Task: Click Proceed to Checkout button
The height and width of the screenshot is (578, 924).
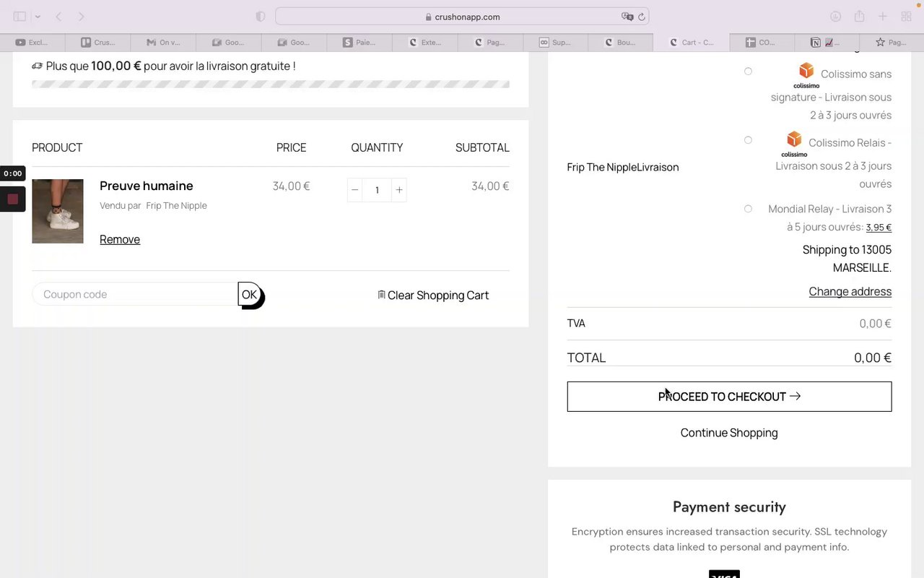Action: coord(729,397)
